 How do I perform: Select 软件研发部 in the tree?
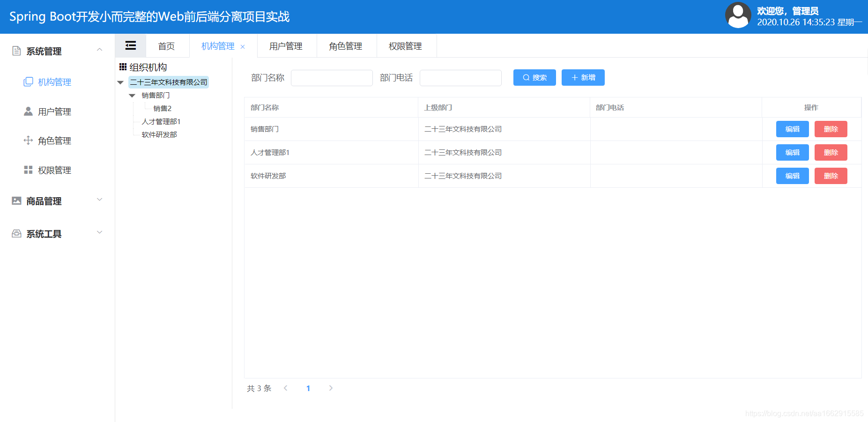coord(159,135)
